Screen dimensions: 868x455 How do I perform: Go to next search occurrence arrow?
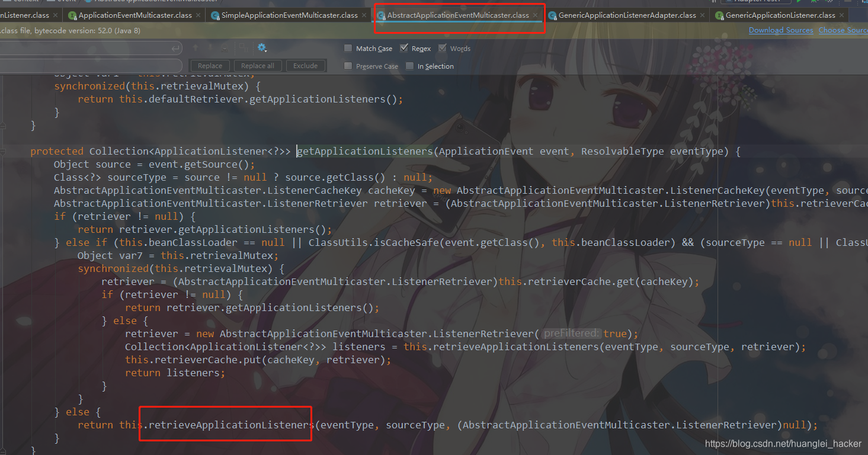tap(211, 48)
